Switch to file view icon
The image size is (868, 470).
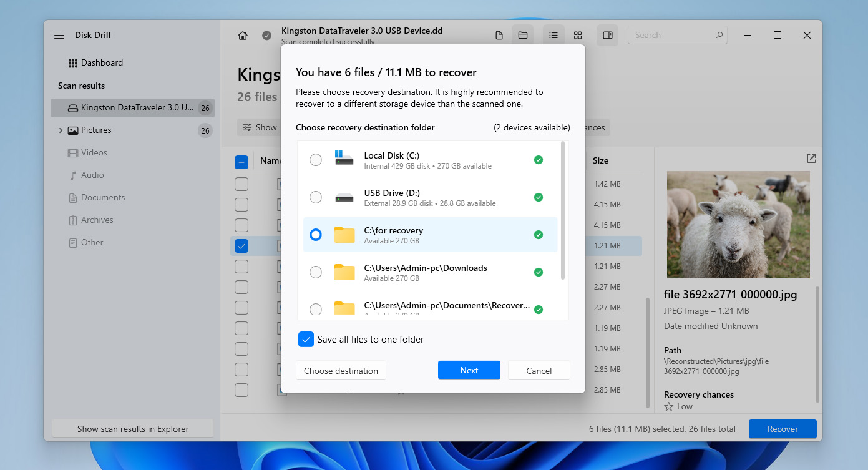coord(499,36)
